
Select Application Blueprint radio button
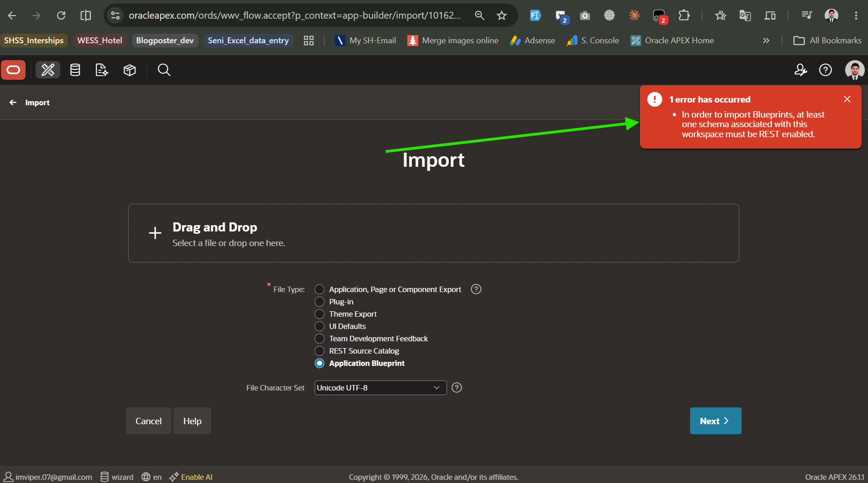(x=319, y=363)
